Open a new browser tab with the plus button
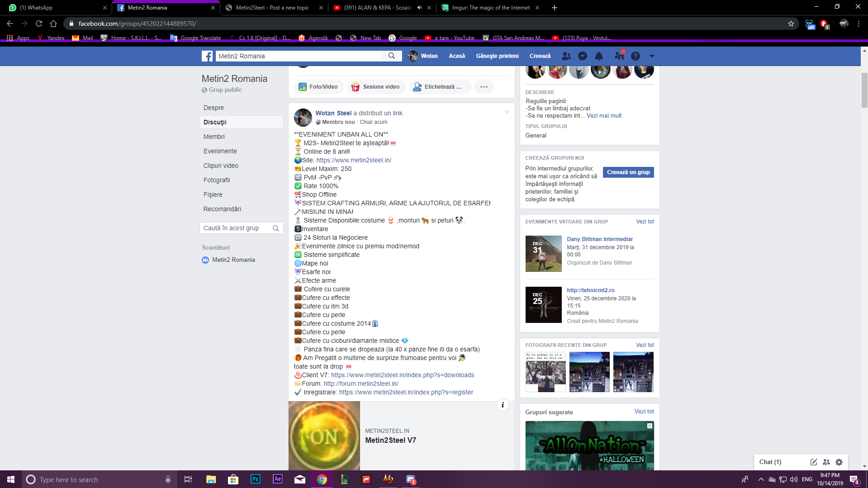 [x=555, y=8]
